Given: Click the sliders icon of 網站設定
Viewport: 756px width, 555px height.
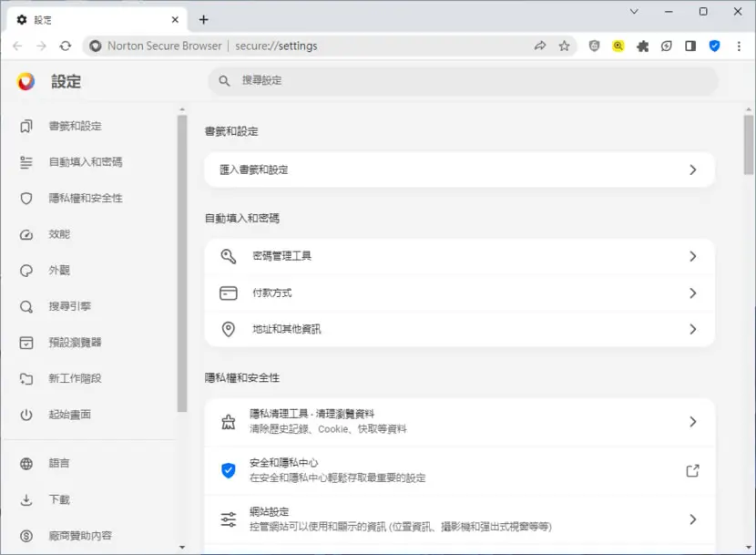Looking at the screenshot, I should 228,519.
